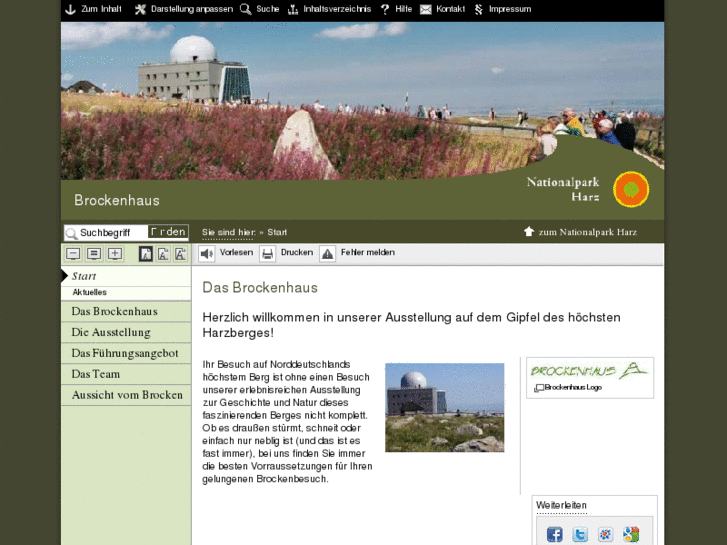Image resolution: width=727 pixels, height=545 pixels.
Task: Click the Brockenhaus building photo thumbnail
Action: (x=445, y=407)
